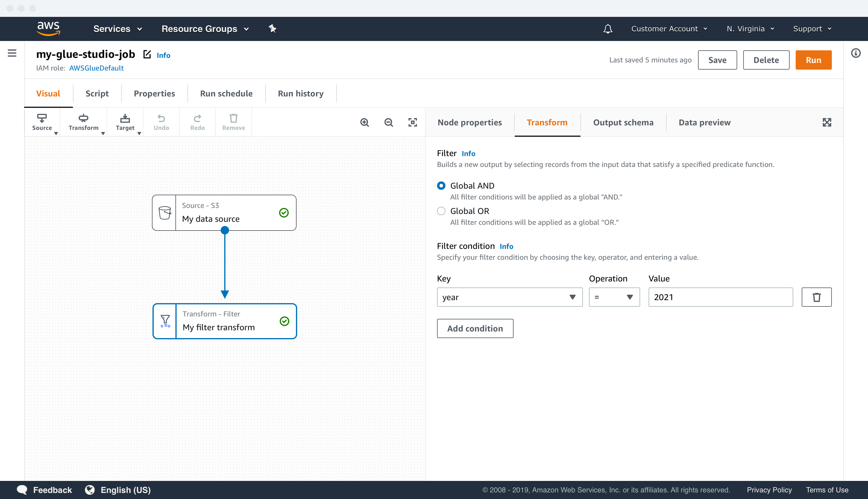The image size is (868, 499).
Task: Click the filter funnel icon on transform node
Action: (x=165, y=321)
